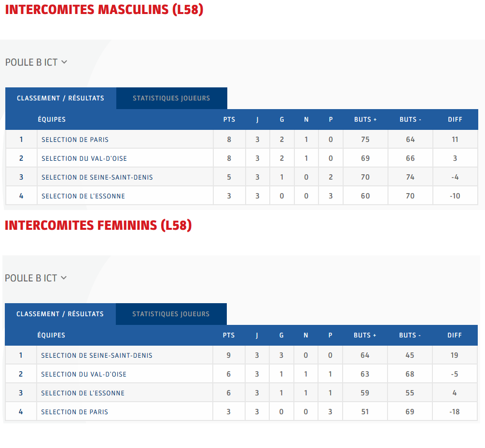Click PTS column header in masculins table
The height and width of the screenshot is (448, 485).
point(229,119)
